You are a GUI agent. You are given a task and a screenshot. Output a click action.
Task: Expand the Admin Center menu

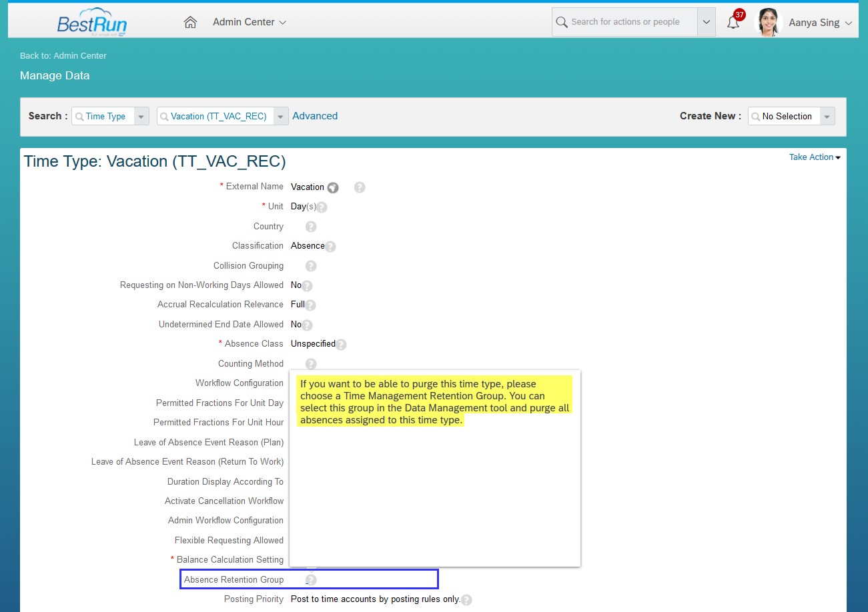coord(250,22)
